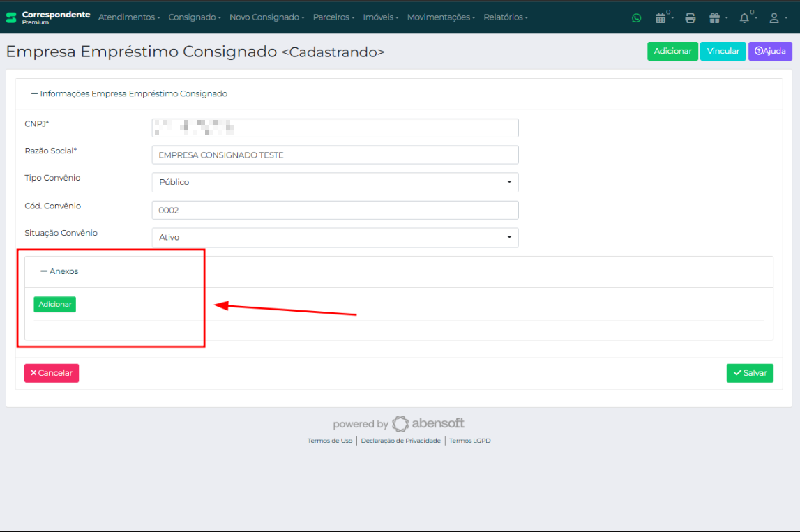Open the Situação Convênio dropdown

[335, 237]
